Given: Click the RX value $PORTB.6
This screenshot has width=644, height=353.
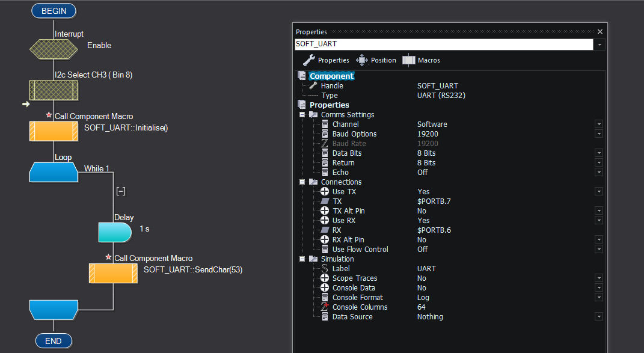Looking at the screenshot, I should (434, 230).
